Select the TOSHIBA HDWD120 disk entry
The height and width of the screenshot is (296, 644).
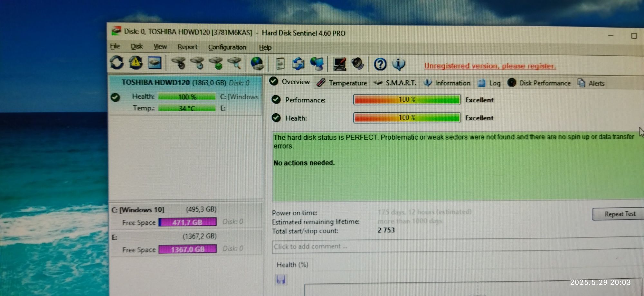pyautogui.click(x=186, y=95)
